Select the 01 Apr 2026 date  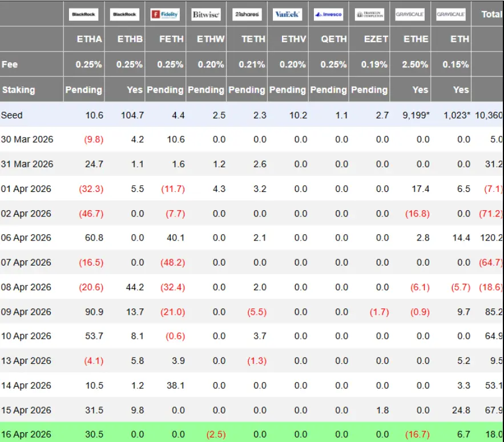point(26,189)
